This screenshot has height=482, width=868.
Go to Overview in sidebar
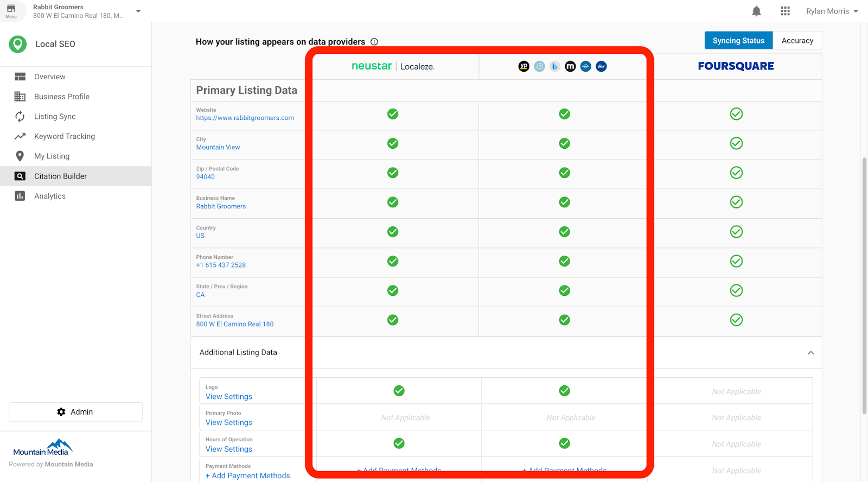(75, 77)
